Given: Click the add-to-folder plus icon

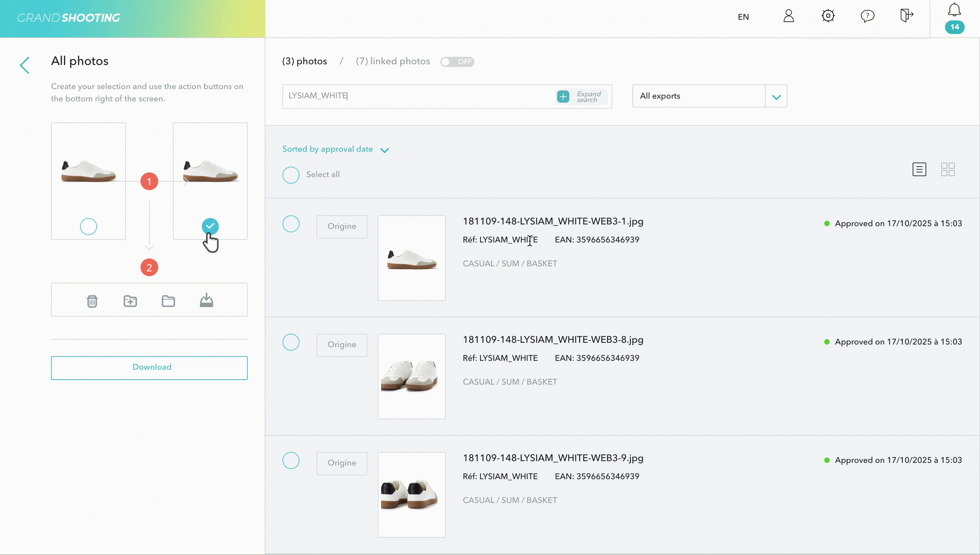Looking at the screenshot, I should coord(130,301).
